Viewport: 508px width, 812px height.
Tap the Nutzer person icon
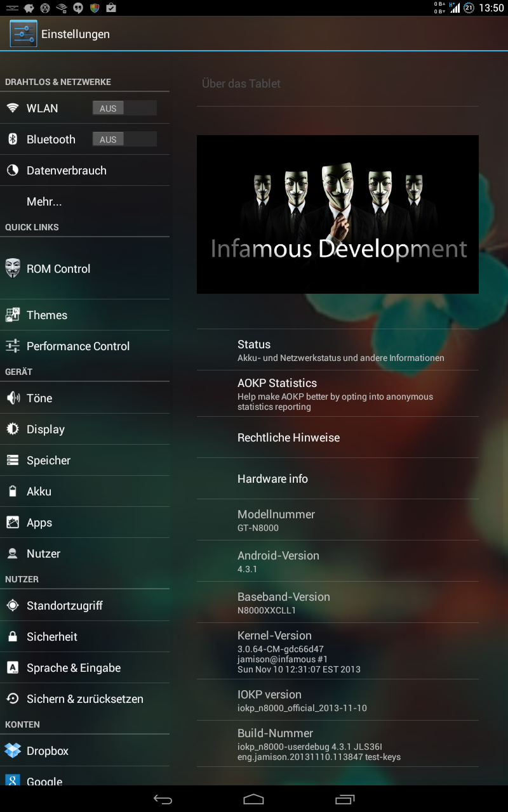pyautogui.click(x=13, y=554)
